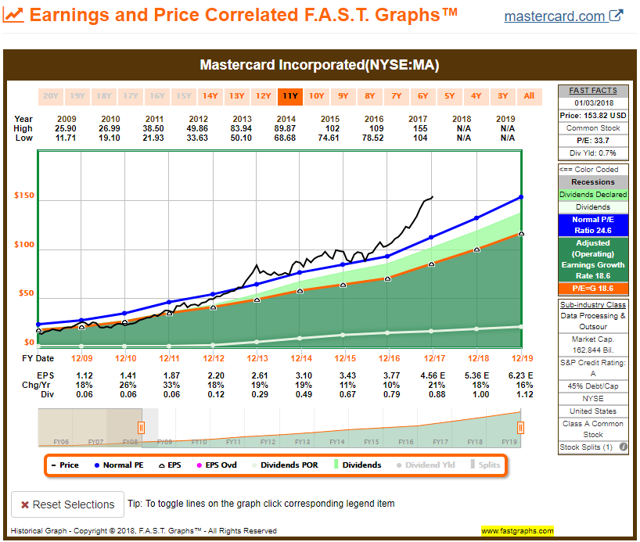Click the external link icon beside mastercard.com
Screen dimensions: 640x542
pyautogui.click(x=616, y=16)
